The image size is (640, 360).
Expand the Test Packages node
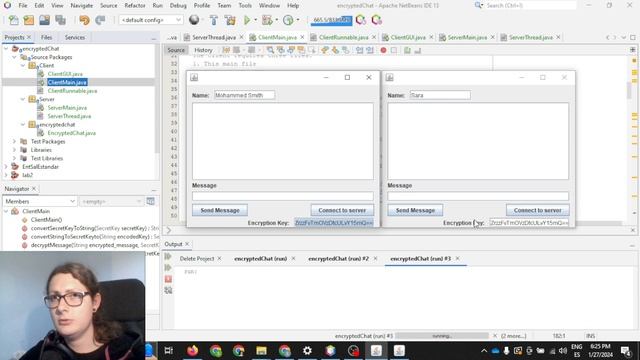coord(14,141)
